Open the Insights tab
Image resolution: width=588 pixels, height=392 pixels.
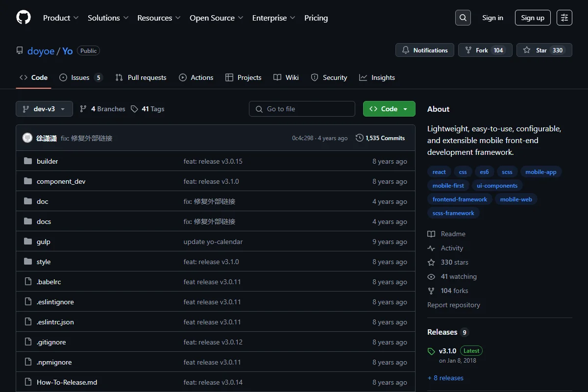(377, 77)
